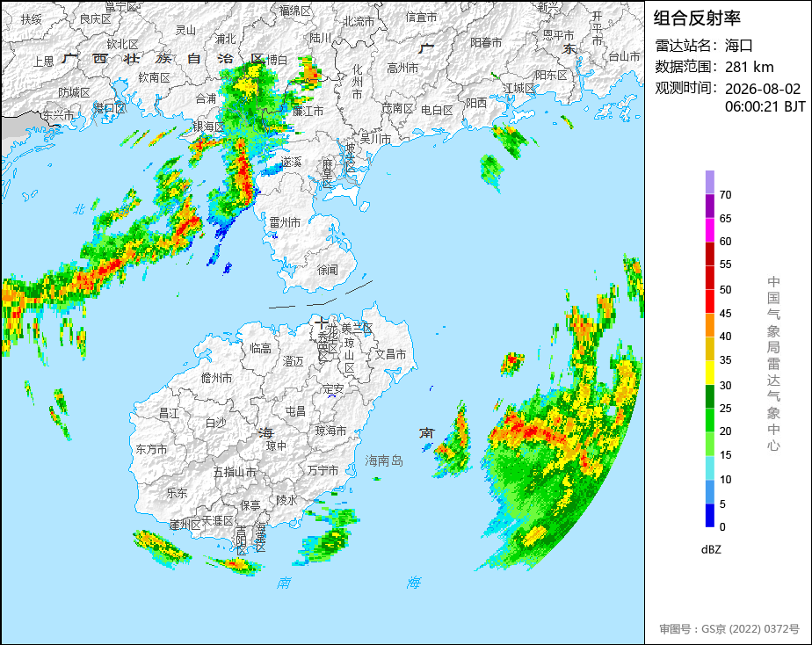Click the blue 0 dBZ legend color
Image resolution: width=812 pixels, height=645 pixels.
point(709,516)
